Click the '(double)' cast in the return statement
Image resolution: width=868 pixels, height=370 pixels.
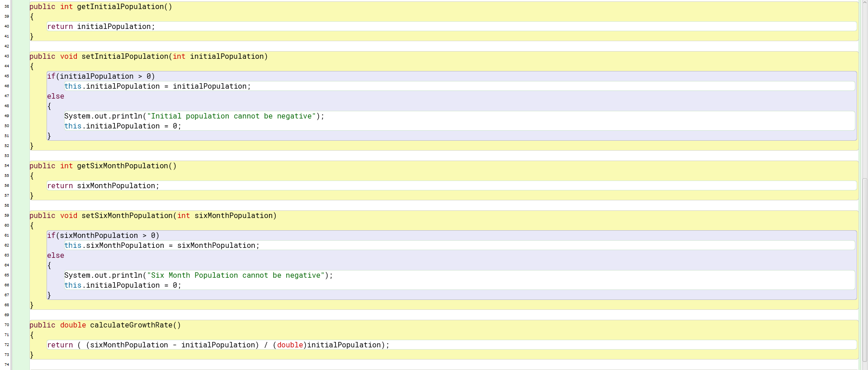(290, 345)
